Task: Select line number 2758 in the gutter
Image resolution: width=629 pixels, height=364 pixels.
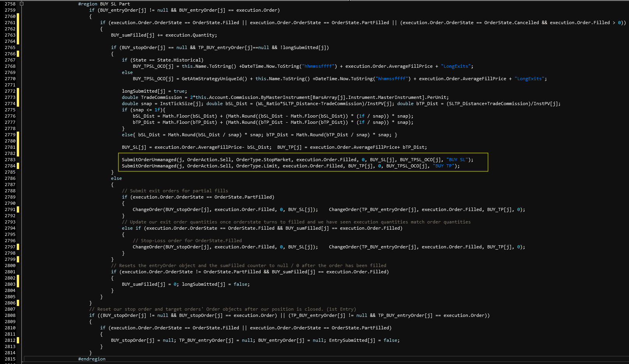Action: pos(9,4)
